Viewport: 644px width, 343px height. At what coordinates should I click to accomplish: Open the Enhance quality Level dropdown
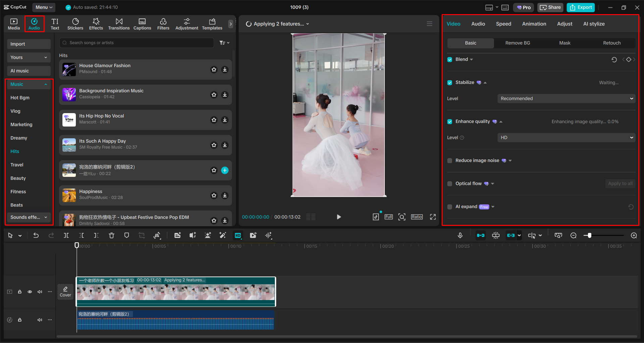coord(565,137)
